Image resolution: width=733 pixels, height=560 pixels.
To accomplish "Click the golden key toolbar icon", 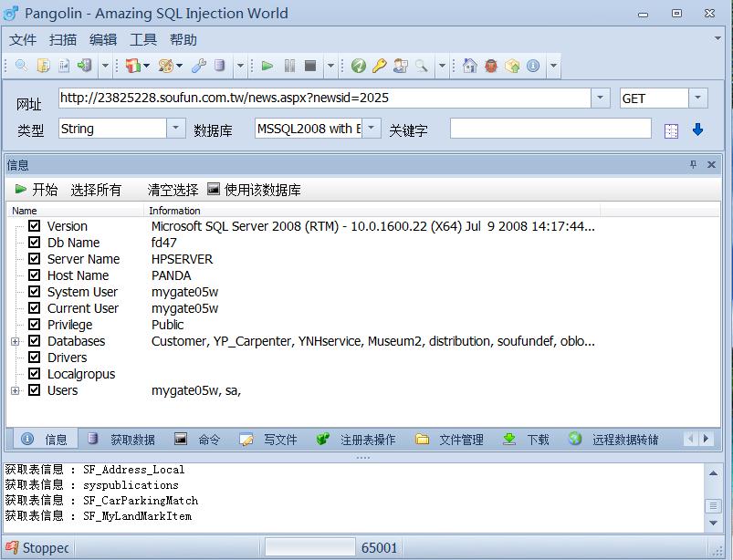I will (379, 66).
